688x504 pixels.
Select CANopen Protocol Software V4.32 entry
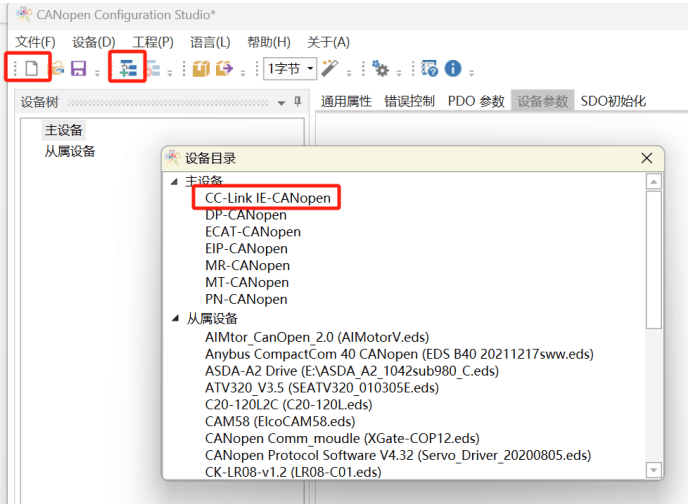click(398, 455)
